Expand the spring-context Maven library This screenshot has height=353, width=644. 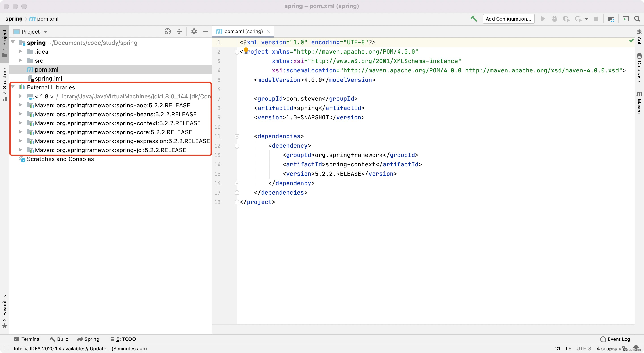point(21,123)
